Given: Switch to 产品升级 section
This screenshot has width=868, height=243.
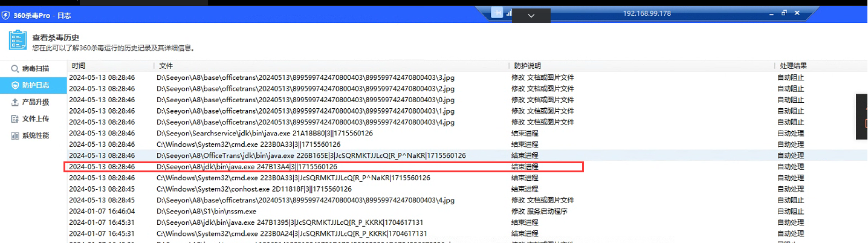Looking at the screenshot, I should [33, 102].
